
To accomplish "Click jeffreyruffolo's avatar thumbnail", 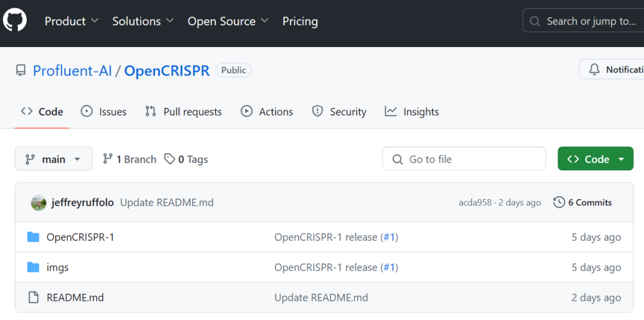I will point(39,203).
